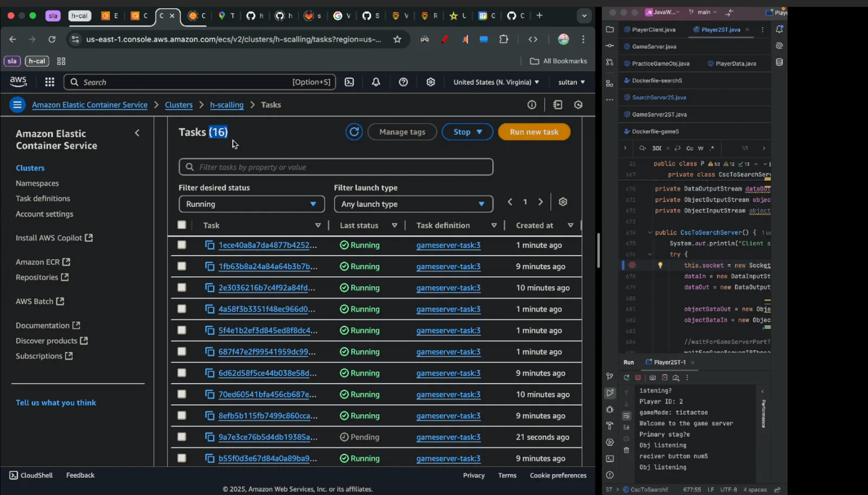Open IDE terminal tool window
Image resolution: width=868 pixels, height=495 pixels.
[610, 459]
